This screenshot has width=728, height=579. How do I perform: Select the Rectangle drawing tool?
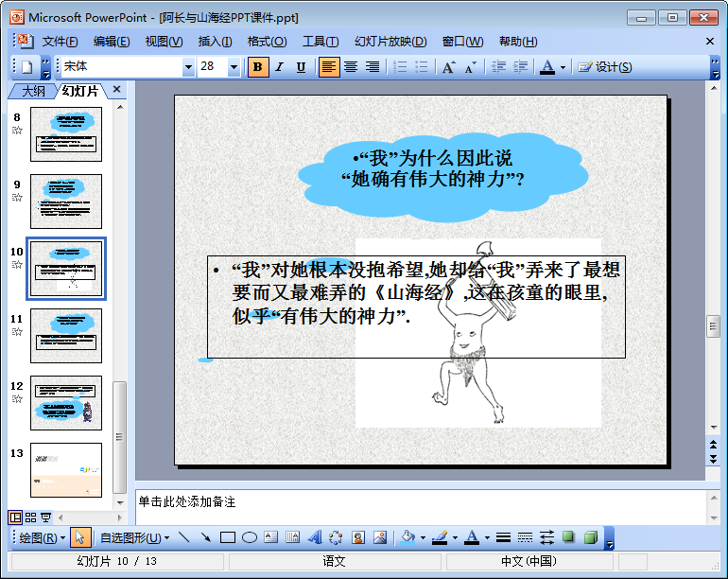(228, 537)
